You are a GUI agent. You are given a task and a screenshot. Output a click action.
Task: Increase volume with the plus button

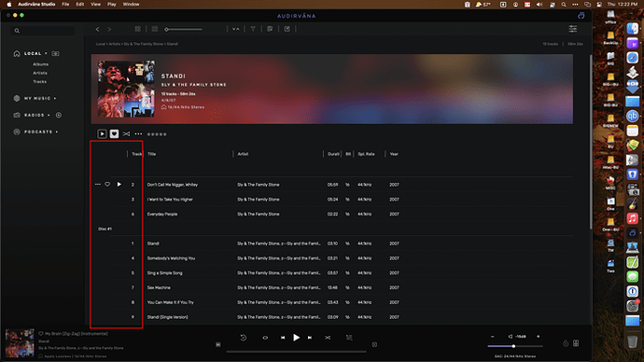click(538, 337)
